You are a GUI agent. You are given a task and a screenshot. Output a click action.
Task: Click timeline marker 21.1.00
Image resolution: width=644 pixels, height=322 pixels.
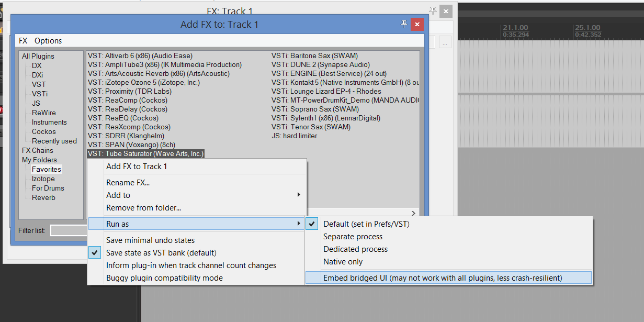[515, 28]
